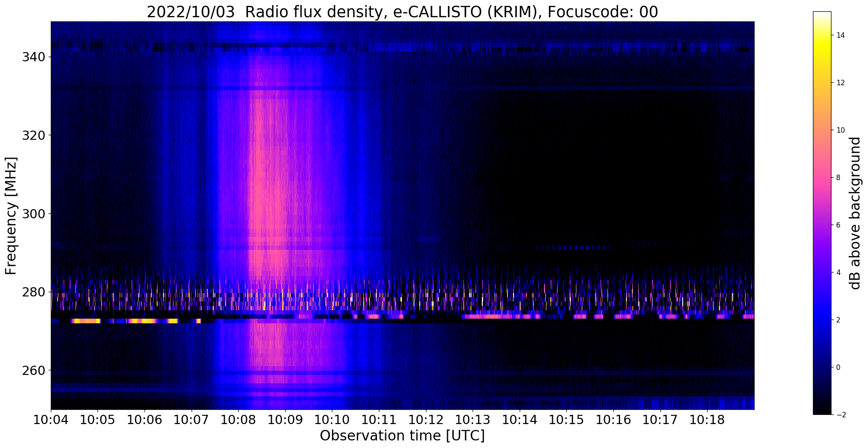Click the 280 frequency tick label
Screen dimensions: 868x448
[x=34, y=292]
